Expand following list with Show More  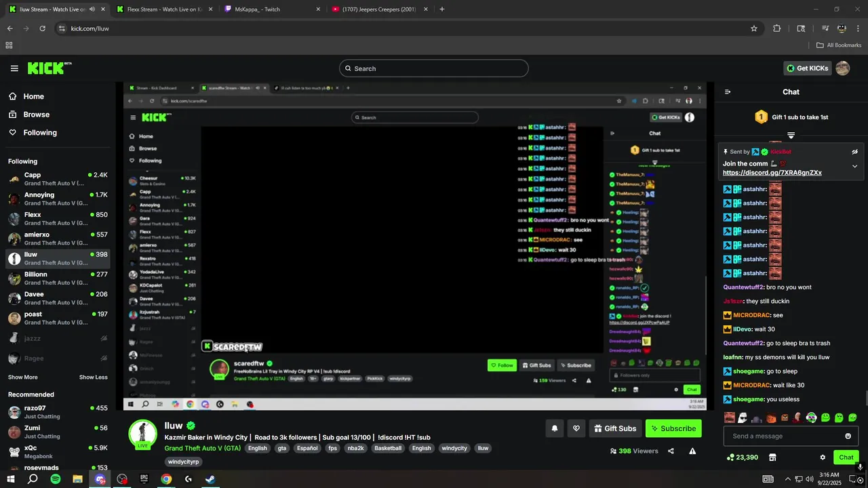(23, 378)
